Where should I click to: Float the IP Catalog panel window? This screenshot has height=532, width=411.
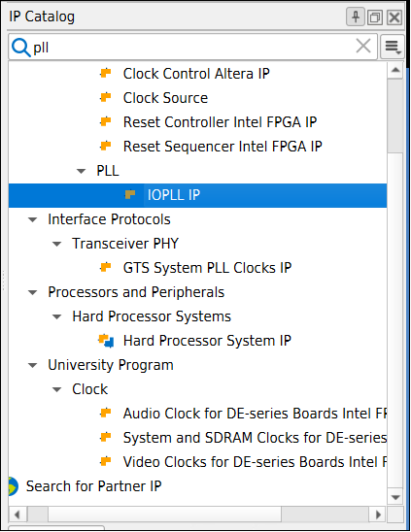[375, 17]
